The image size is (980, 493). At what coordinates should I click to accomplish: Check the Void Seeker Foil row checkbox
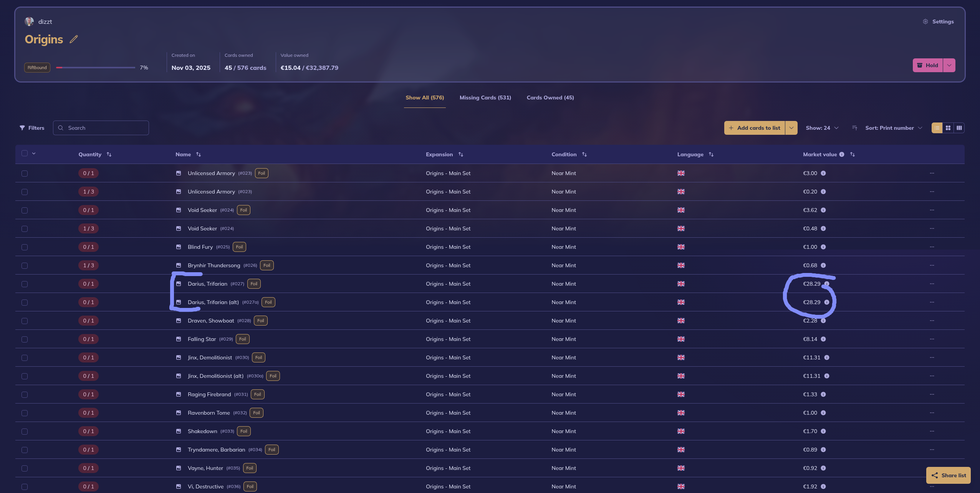point(25,210)
